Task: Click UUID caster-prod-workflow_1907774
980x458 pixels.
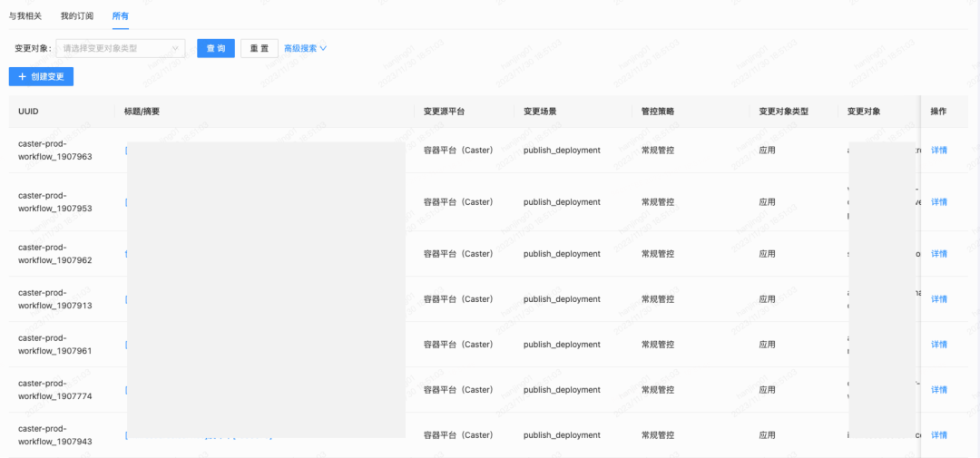Action: [55, 390]
